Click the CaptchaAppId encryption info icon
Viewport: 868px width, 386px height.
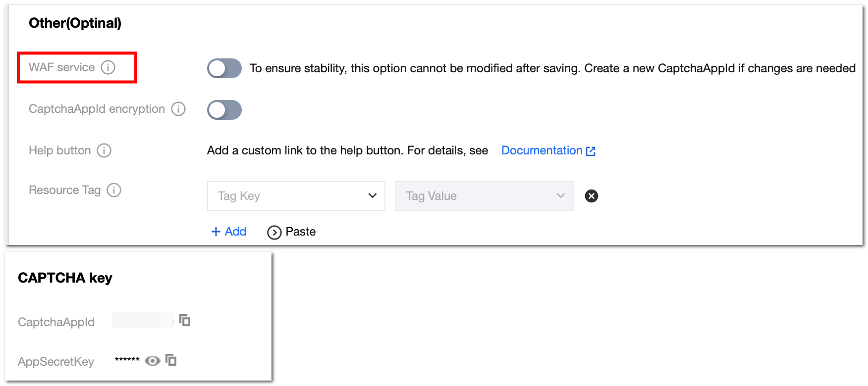(x=178, y=109)
